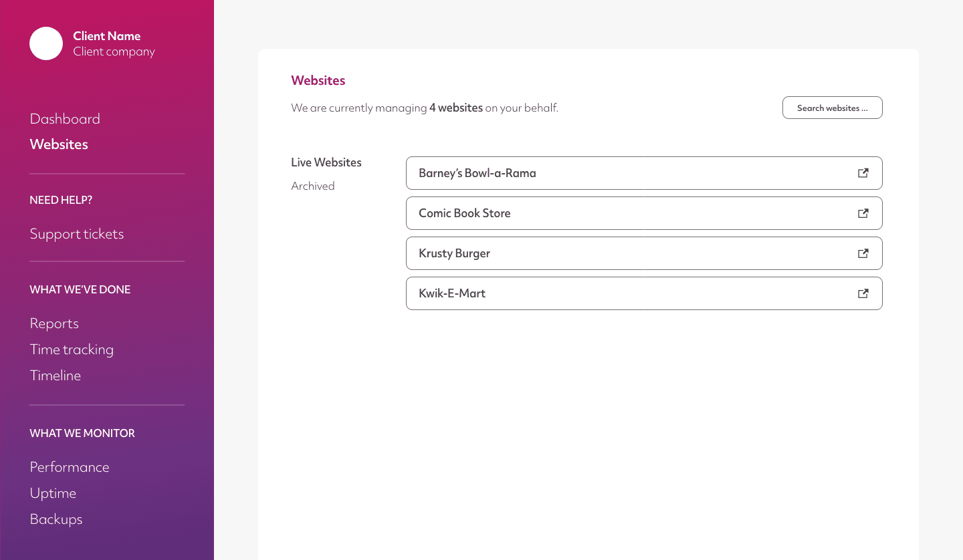Click the '4 websites' bold text
The width and height of the screenshot is (963, 560).
[x=456, y=108]
